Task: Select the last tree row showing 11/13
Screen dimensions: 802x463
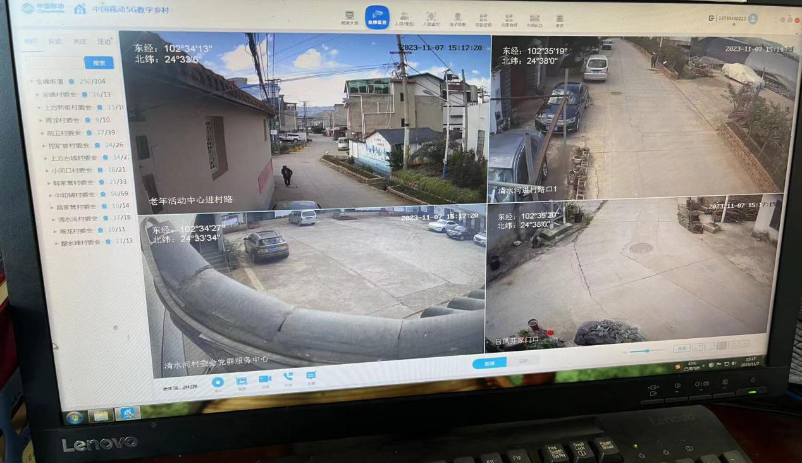Action: pos(95,242)
